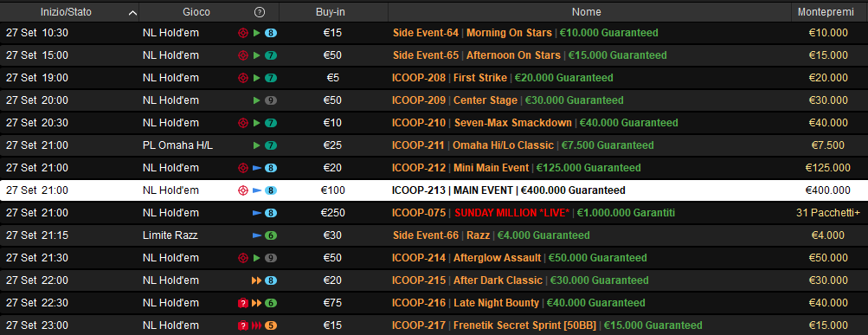The image size is (868, 335).
Task: Select the ICOOP-210 Seven-Max Smackdown row
Action: (x=434, y=123)
